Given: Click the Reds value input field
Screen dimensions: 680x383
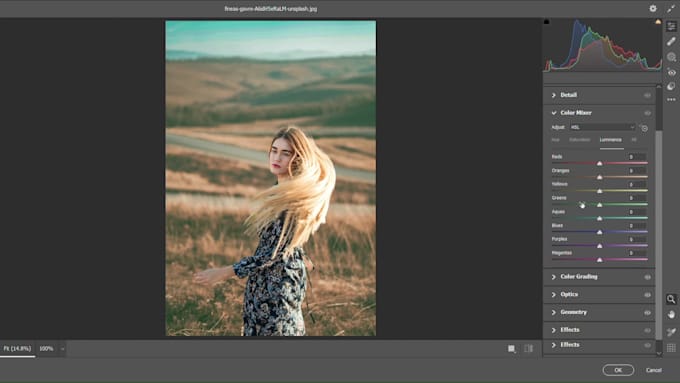Looking at the screenshot, I should [637, 157].
